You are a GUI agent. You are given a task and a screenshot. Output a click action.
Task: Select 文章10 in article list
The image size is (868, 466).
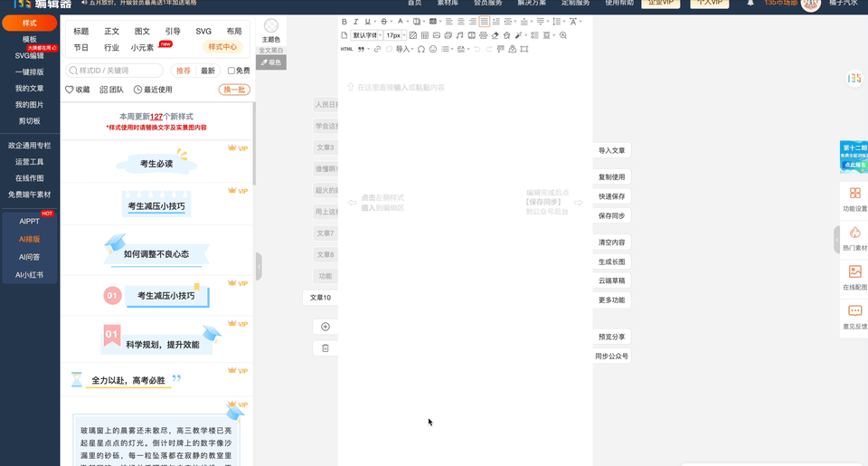(x=320, y=298)
